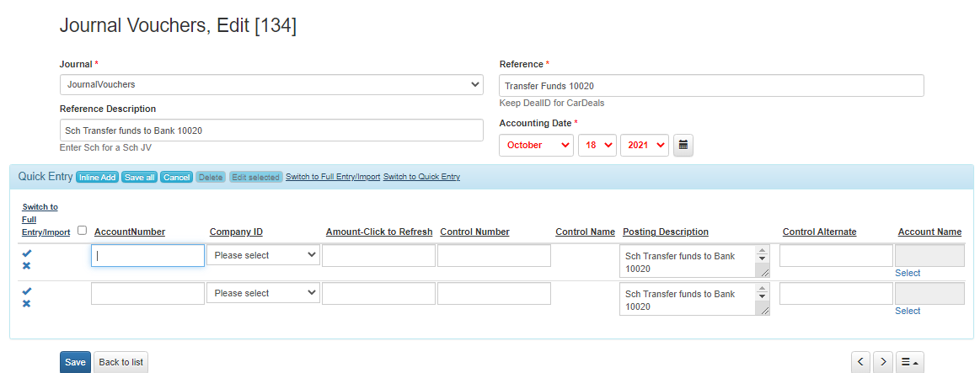
Task: Open the Journal dropdown
Action: (271, 84)
